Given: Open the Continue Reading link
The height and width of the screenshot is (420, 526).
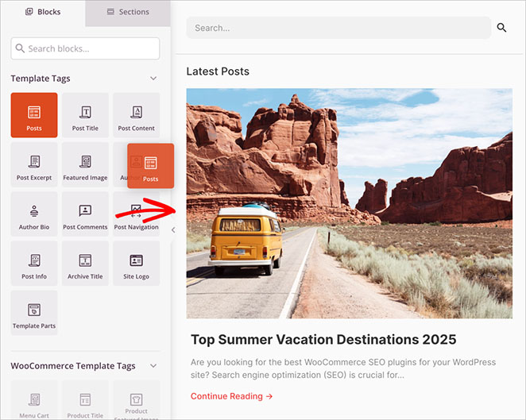Looking at the screenshot, I should [231, 396].
